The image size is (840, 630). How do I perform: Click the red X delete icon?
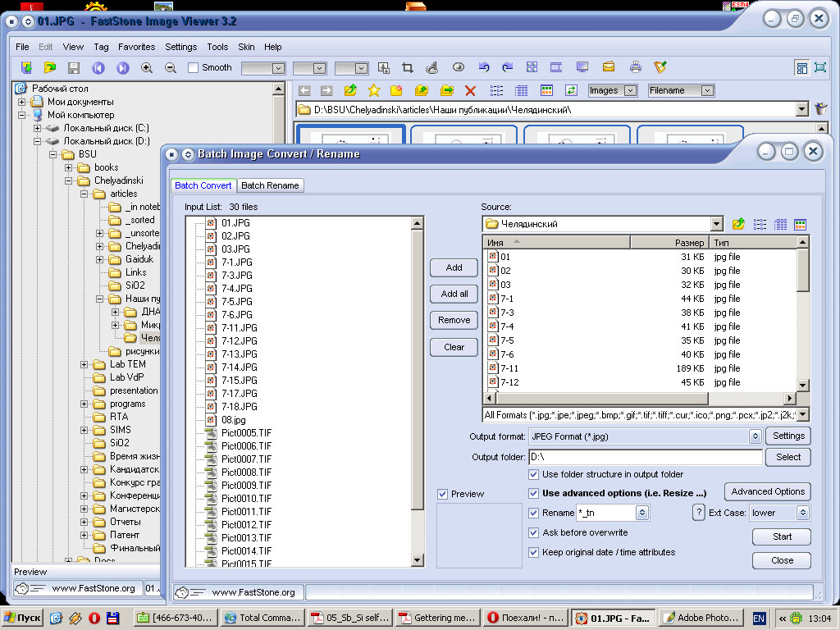coord(470,91)
